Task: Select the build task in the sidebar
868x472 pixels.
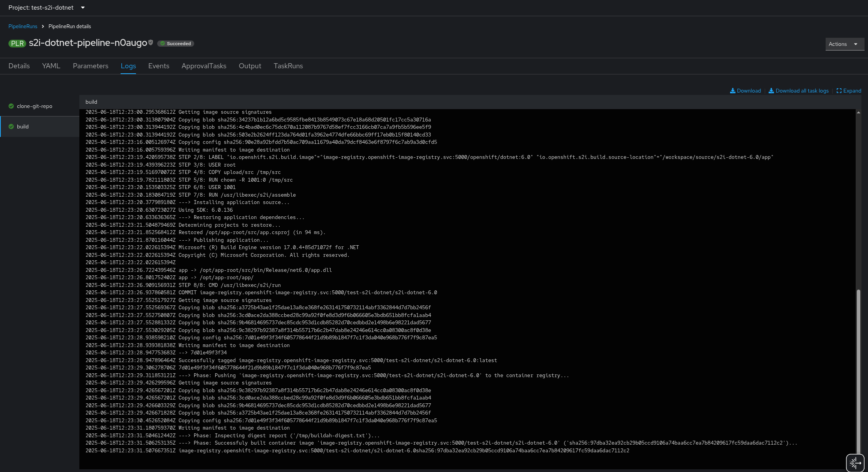Action: 23,126
